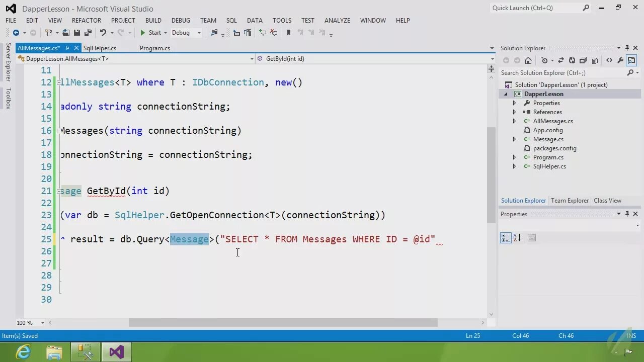Open the DEBUG menu
Viewport: 644px width, 362px height.
click(x=181, y=21)
